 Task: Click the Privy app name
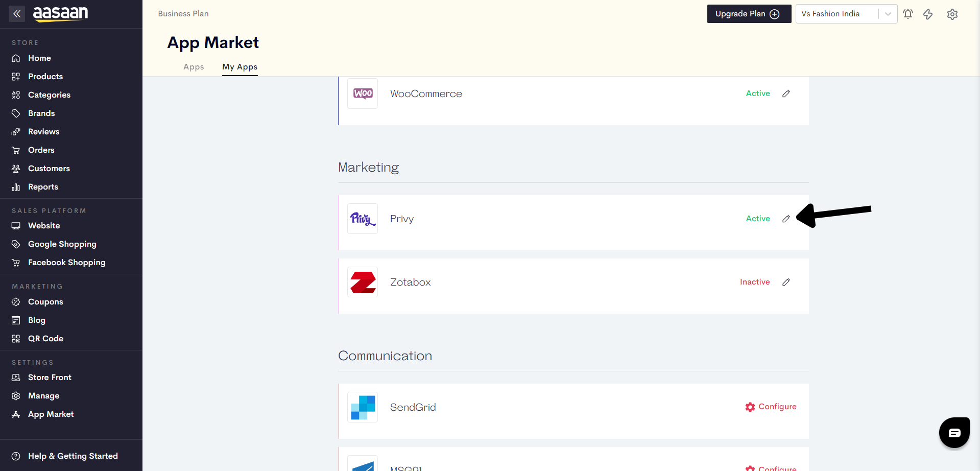click(x=402, y=219)
